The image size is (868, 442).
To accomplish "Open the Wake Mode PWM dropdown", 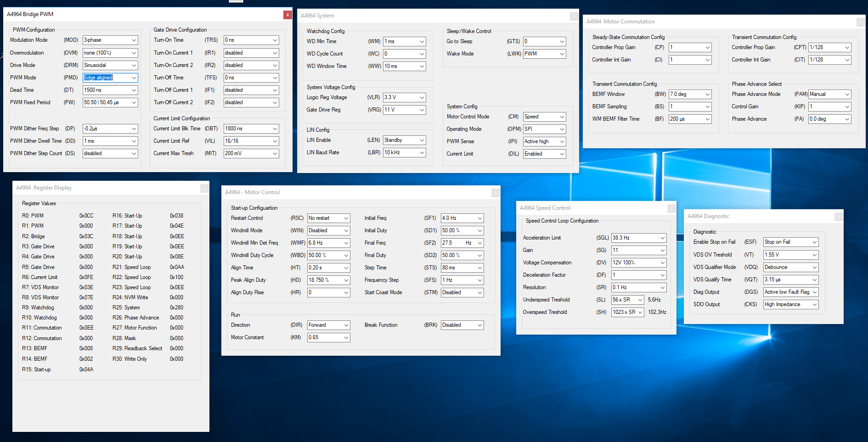I will coord(545,54).
